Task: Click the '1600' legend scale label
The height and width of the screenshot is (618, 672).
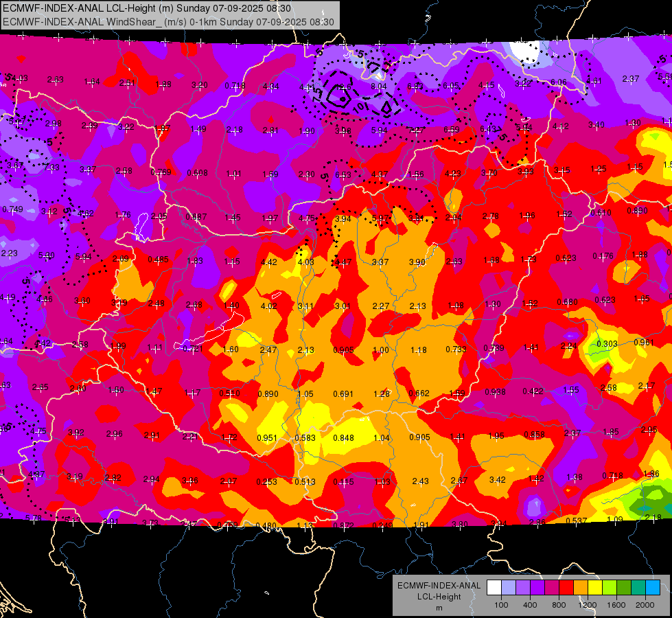Action: click(616, 605)
